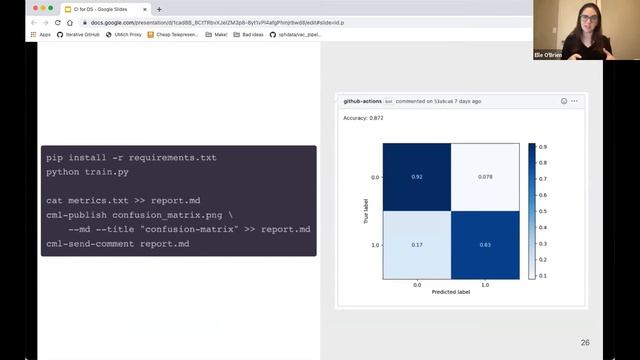Click the 0.92 confusion matrix cell
Viewport: 640px width, 360px height.
[417, 177]
